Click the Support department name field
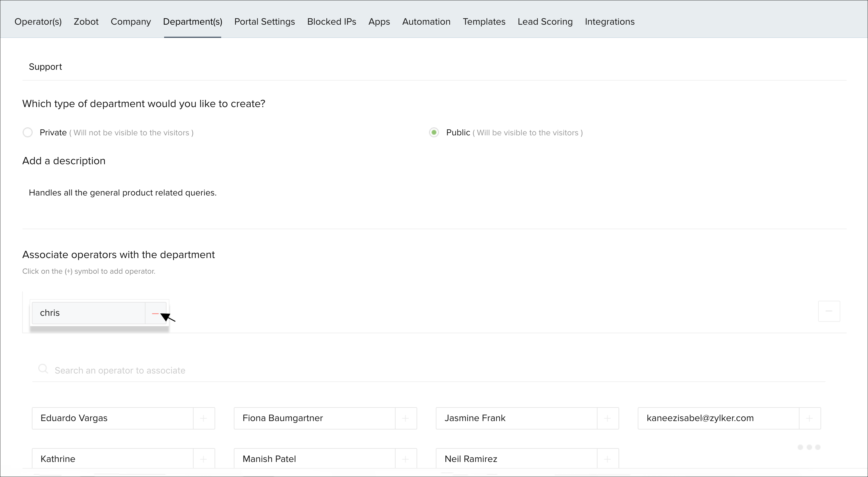 (x=434, y=67)
